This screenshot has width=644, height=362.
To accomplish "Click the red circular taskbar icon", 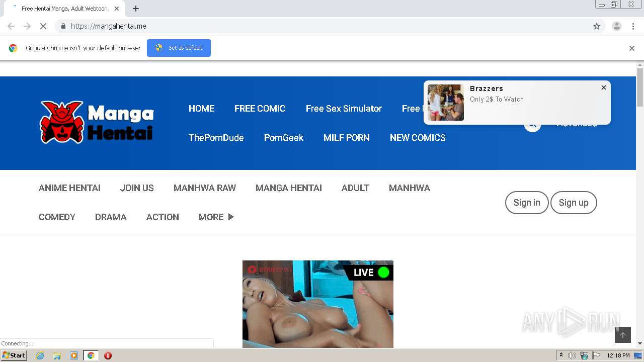I will coord(108,355).
